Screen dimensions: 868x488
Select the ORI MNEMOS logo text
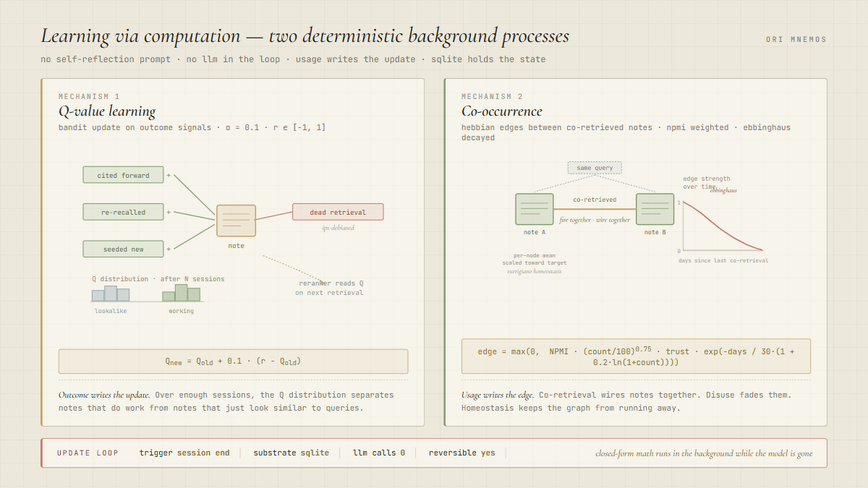click(796, 40)
